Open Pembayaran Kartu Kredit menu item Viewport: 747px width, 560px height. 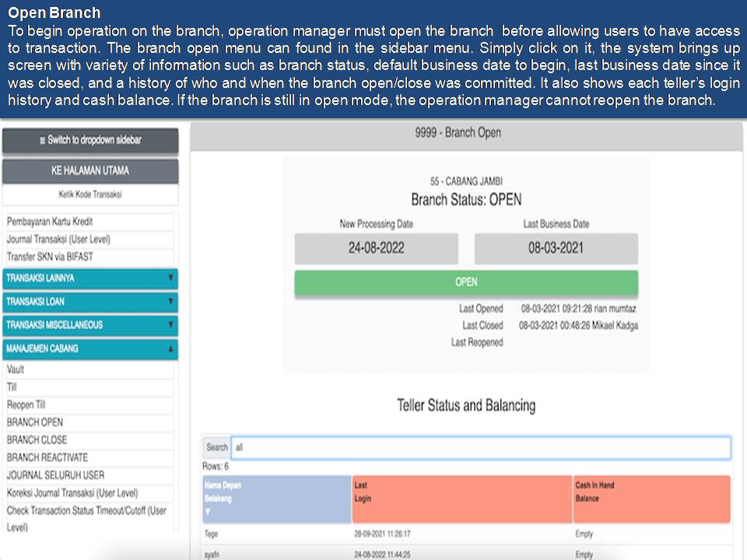[51, 222]
